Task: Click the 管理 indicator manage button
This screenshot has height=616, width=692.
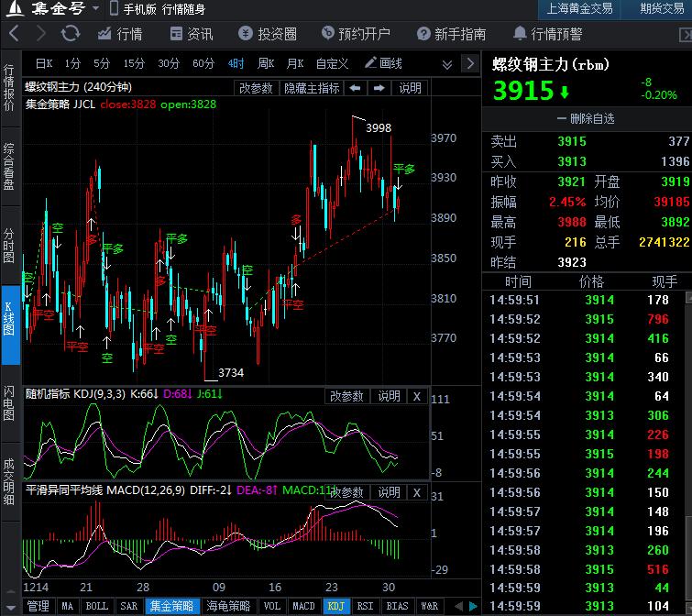Action: 38,606
